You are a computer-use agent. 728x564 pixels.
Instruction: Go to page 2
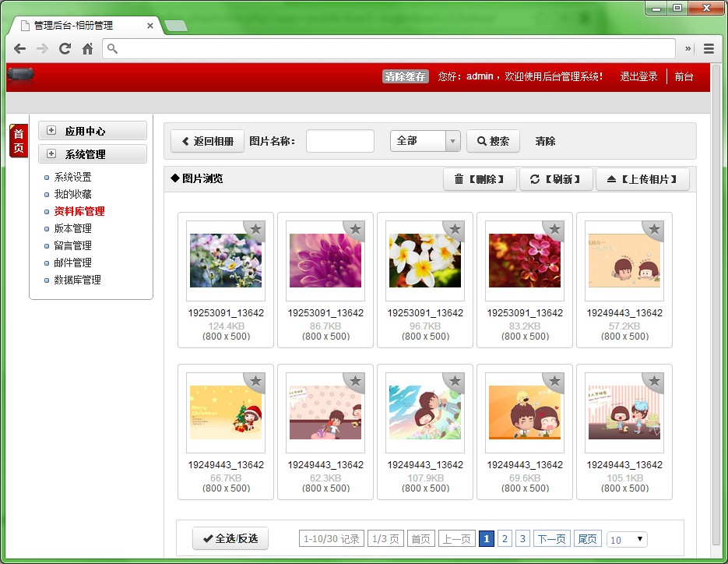click(x=505, y=538)
